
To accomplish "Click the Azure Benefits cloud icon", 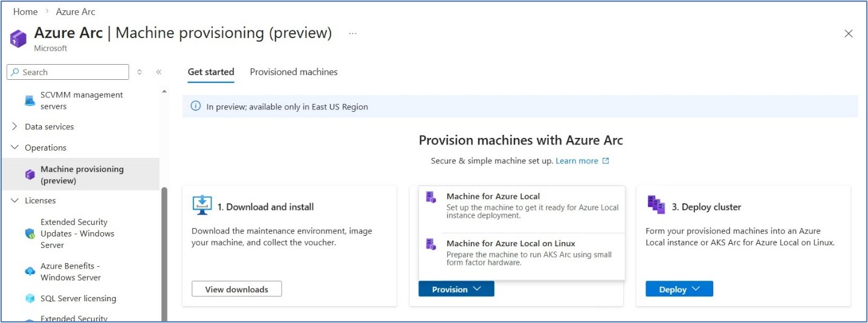I will pos(30,272).
